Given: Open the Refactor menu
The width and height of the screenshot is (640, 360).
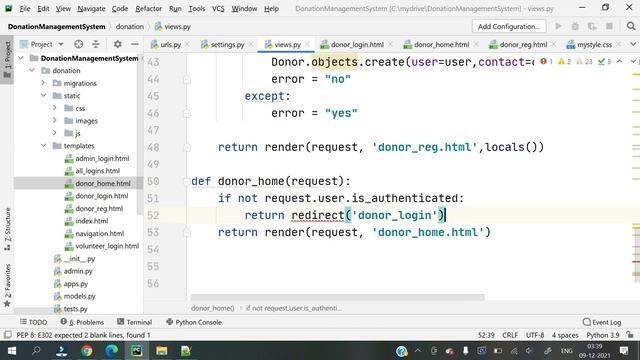Looking at the screenshot, I should tap(149, 9).
